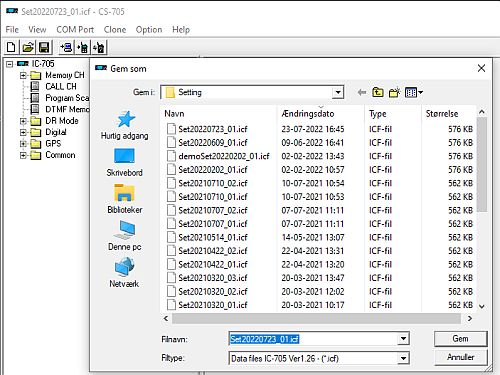Collapse the IC-705 root tree node
500x375 pixels.
[10, 64]
